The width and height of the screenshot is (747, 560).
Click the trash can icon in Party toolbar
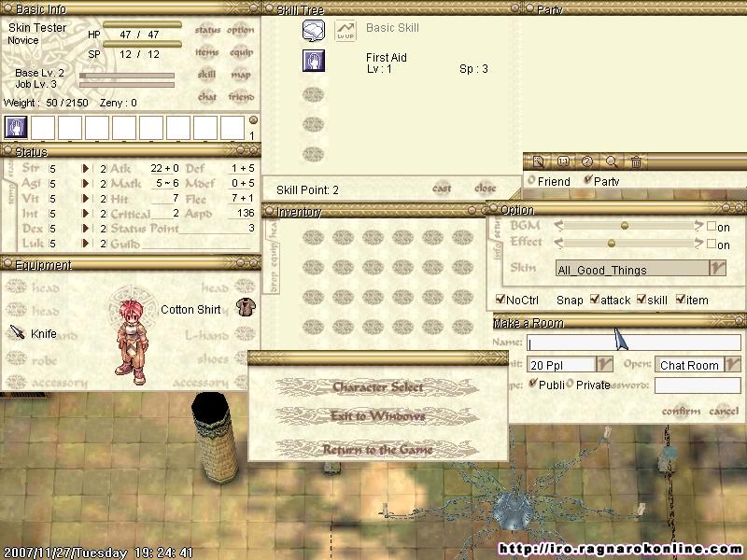[x=636, y=161]
